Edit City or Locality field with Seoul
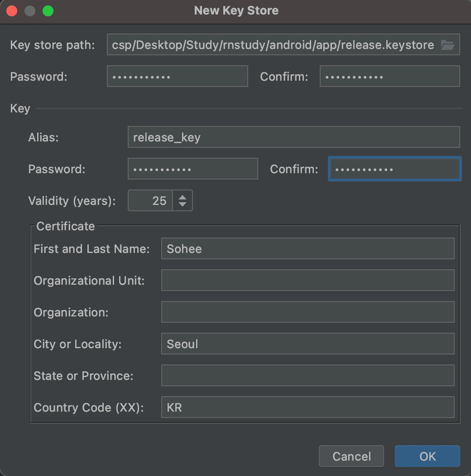This screenshot has width=471, height=476. [308, 344]
